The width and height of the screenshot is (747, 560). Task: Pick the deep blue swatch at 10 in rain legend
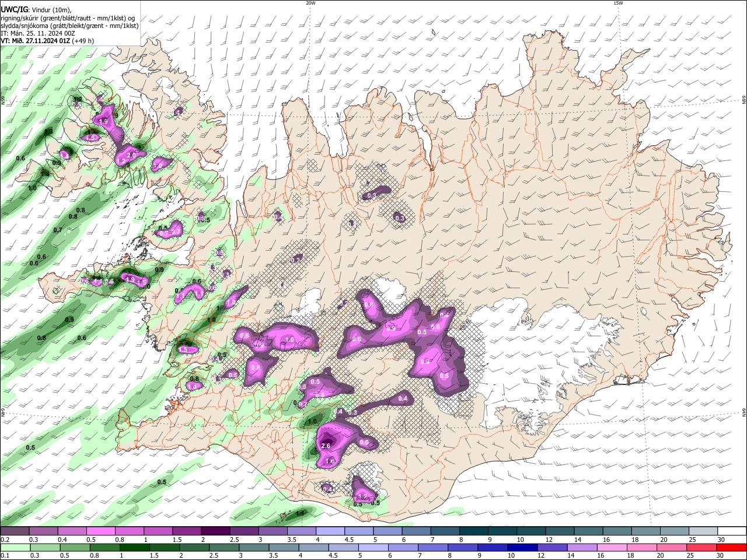[x=521, y=547]
